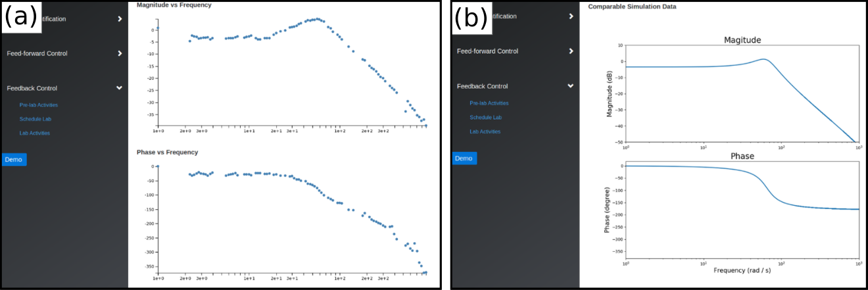Open Lab Activities link in panel (a)
The width and height of the screenshot is (868, 290).
pos(35,133)
